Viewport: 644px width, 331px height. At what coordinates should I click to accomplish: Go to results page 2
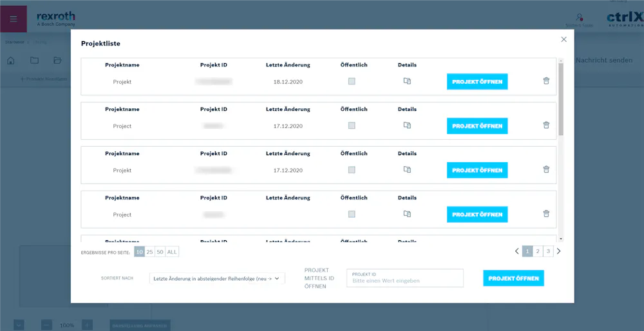click(538, 251)
